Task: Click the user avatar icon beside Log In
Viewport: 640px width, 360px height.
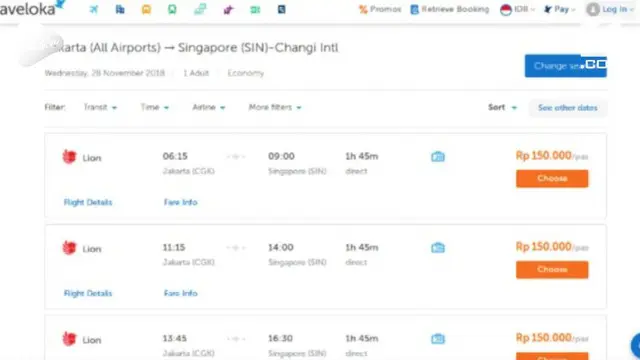Action: (x=593, y=9)
